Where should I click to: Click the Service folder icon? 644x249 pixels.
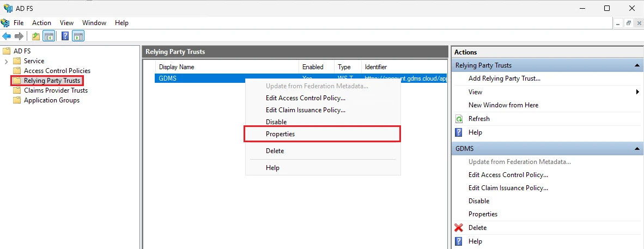pyautogui.click(x=17, y=61)
